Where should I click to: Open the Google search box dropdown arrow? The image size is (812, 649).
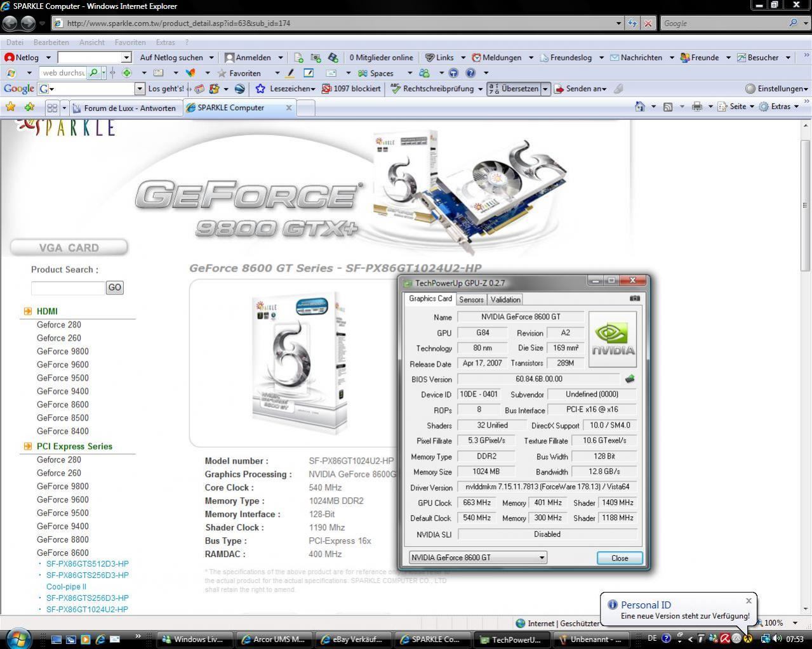140,89
